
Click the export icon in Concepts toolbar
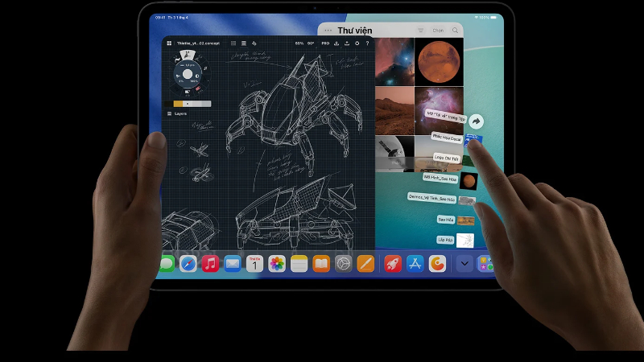coord(347,43)
